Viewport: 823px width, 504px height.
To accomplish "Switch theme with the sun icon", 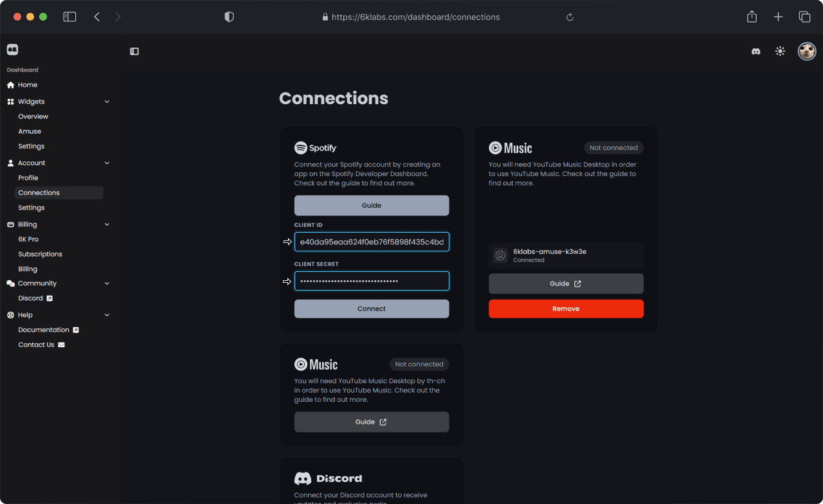I will 780,51.
